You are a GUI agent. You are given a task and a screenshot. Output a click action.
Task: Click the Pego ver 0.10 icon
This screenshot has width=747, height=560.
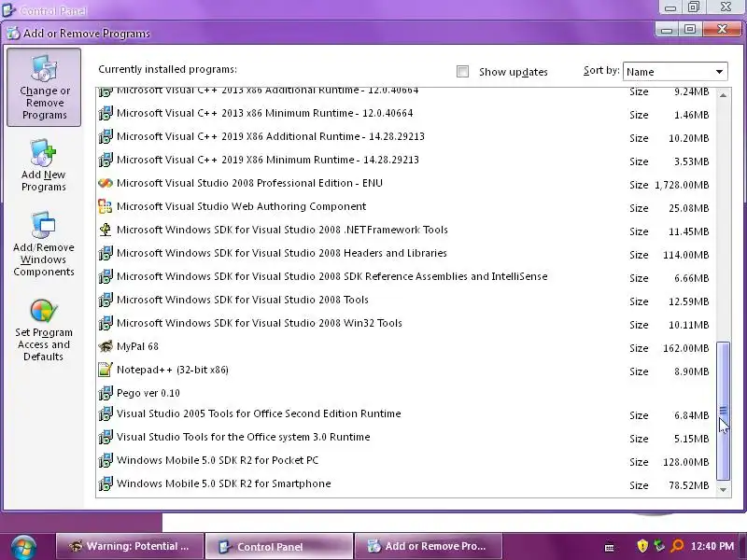pos(106,393)
